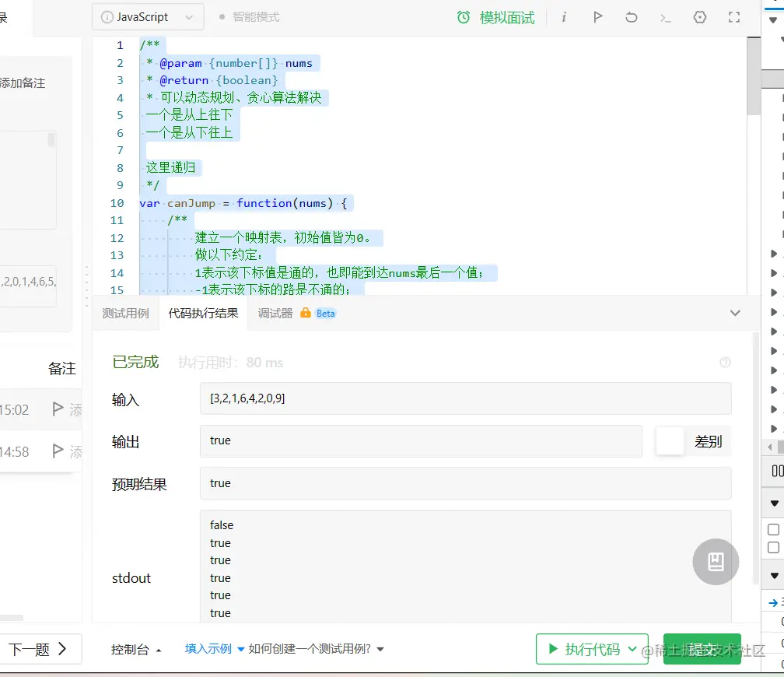Click the 填入示例 link
The height and width of the screenshot is (677, 784).
(x=208, y=649)
